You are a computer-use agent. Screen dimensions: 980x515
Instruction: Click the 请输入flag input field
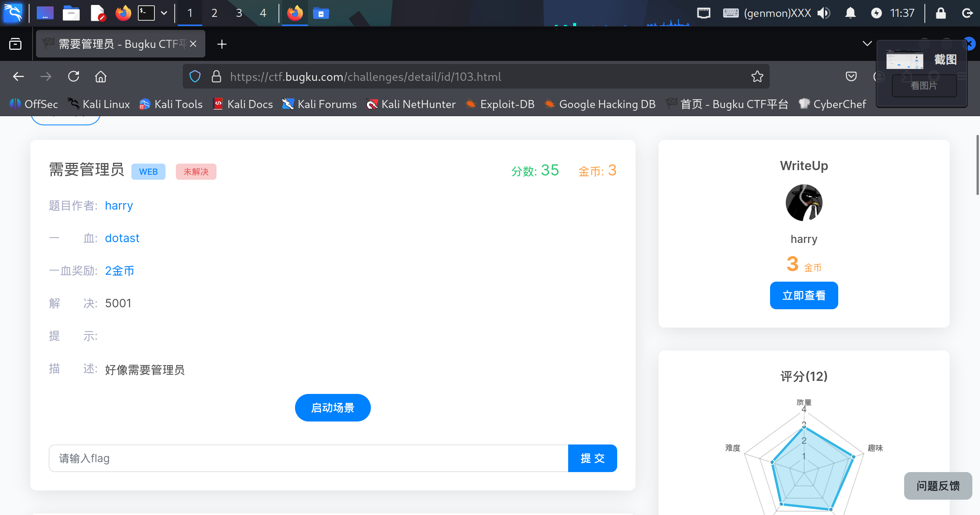(x=308, y=458)
